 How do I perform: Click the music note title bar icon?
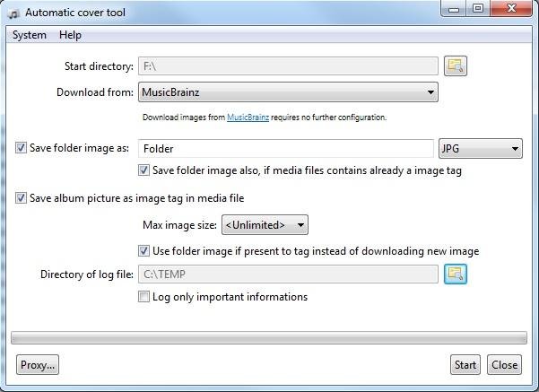click(x=13, y=13)
